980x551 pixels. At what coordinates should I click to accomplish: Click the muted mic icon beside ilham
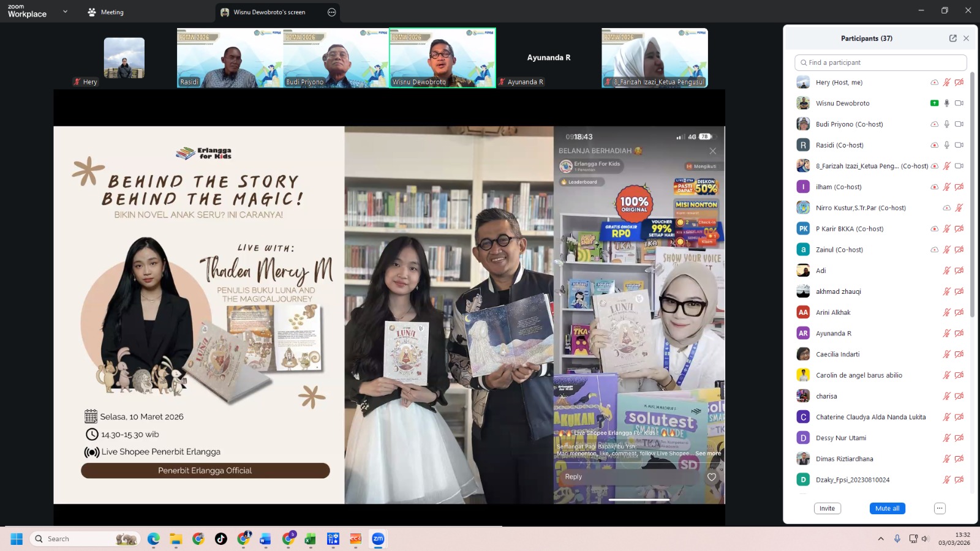pos(946,187)
